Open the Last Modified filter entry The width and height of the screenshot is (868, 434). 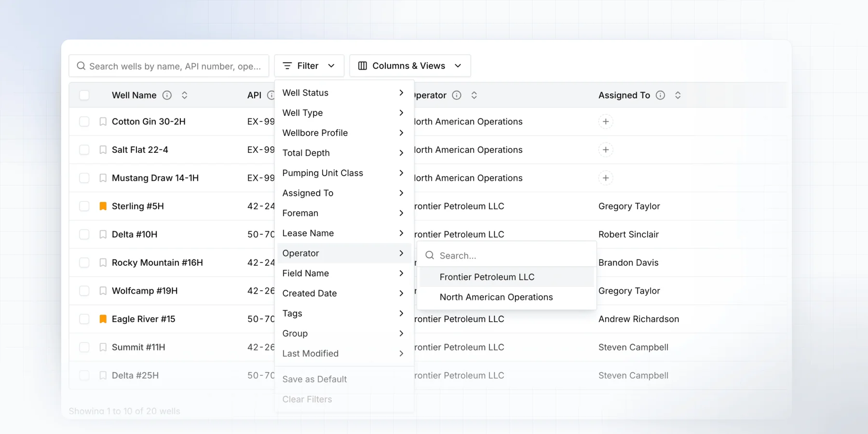344,353
